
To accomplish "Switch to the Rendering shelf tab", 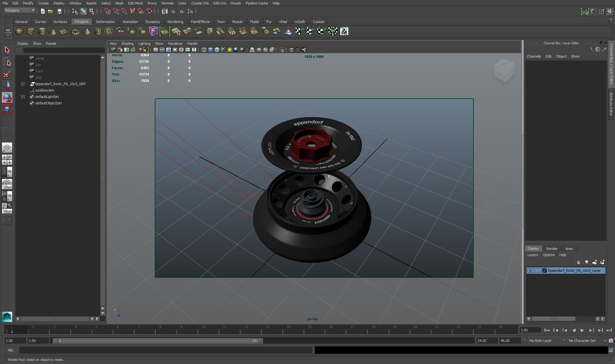I will coord(175,22).
